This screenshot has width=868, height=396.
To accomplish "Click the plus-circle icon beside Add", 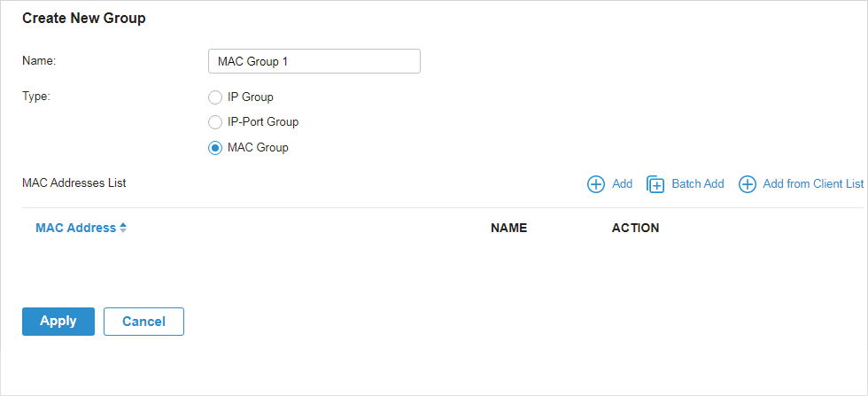I will tap(595, 184).
